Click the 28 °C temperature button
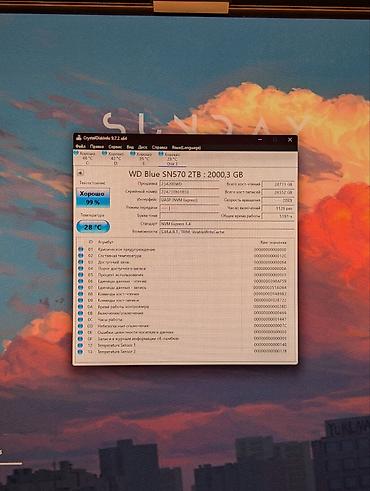Viewport: 370px width, 491px height. (93, 227)
